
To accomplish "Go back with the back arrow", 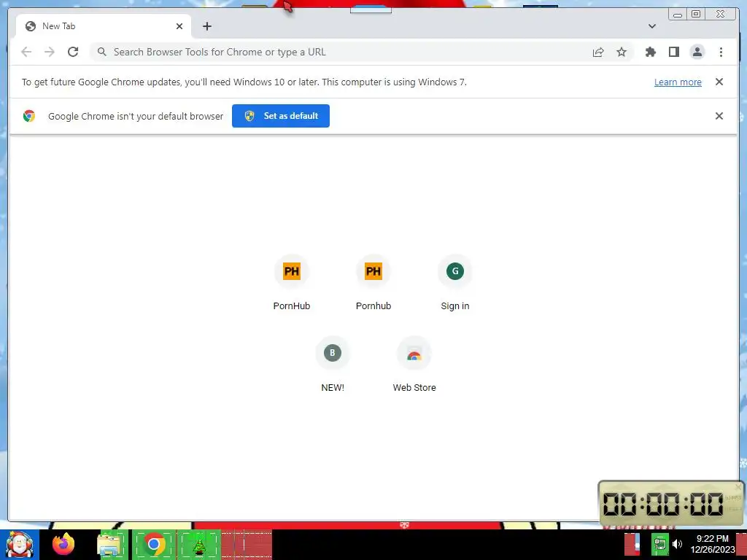I will pyautogui.click(x=26, y=52).
